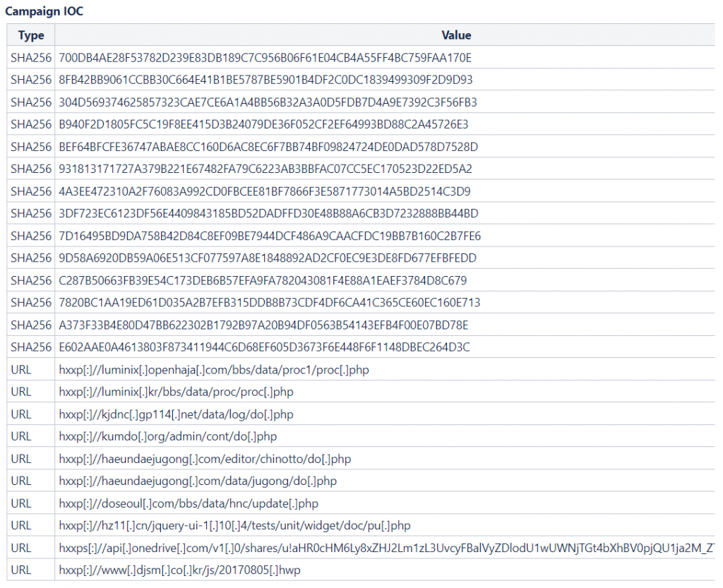Click the luminix openhaja proc1 URL
This screenshot has width=723, height=588.
tap(214, 370)
